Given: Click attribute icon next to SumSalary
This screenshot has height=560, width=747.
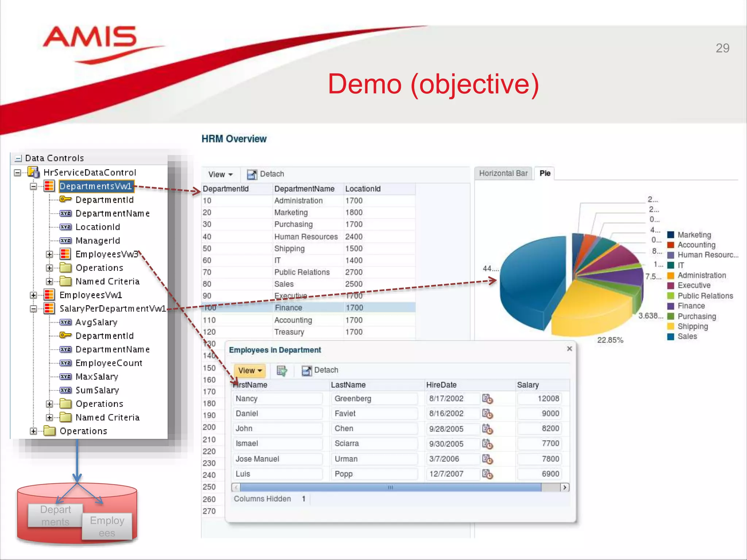Looking at the screenshot, I should click(x=66, y=390).
